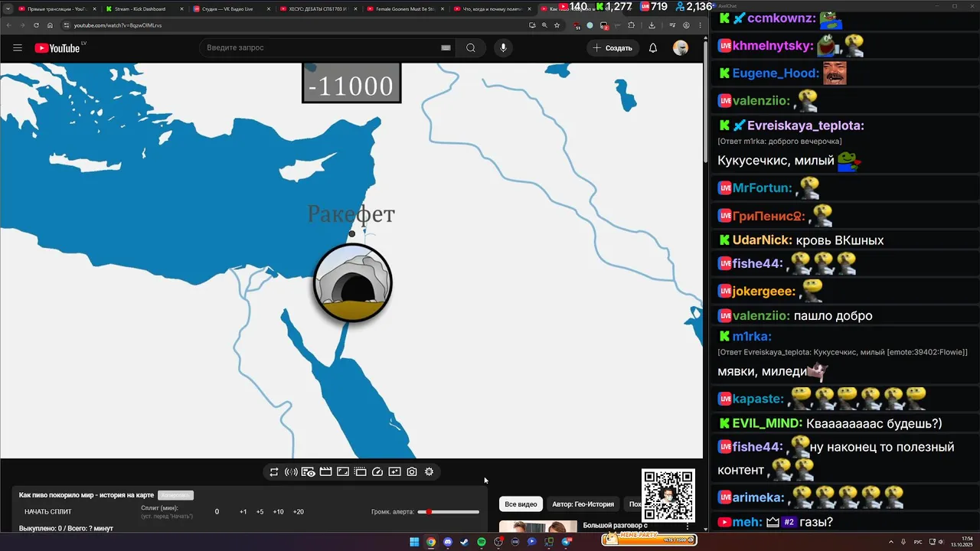The image size is (980, 551).
Task: Open the tab search dropdown arrow
Action: pyautogui.click(x=7, y=9)
